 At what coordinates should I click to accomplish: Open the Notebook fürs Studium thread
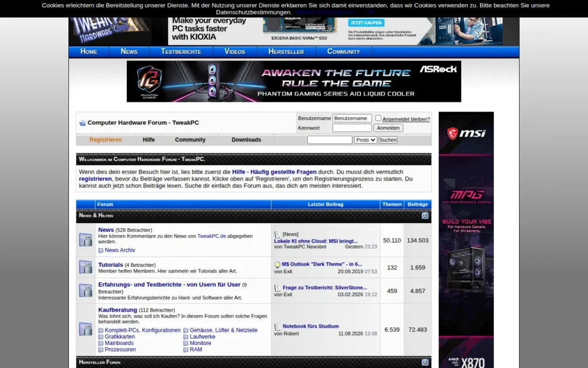pos(311,327)
